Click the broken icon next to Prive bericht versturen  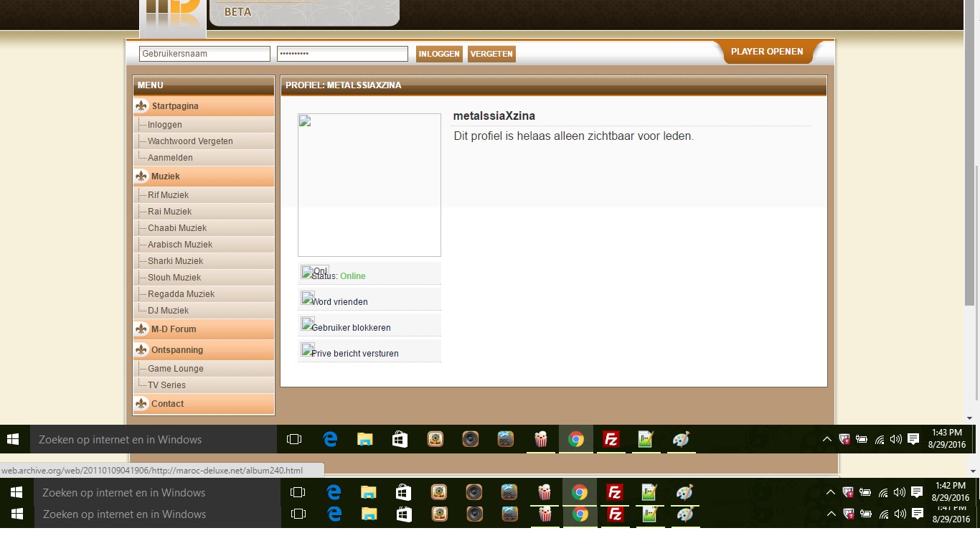click(307, 349)
